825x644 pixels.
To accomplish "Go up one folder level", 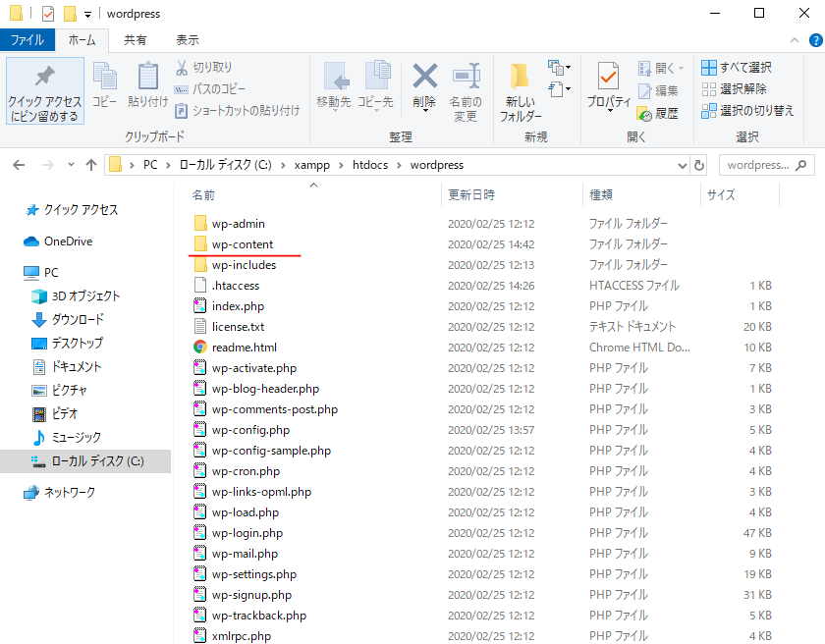I will coord(91,165).
